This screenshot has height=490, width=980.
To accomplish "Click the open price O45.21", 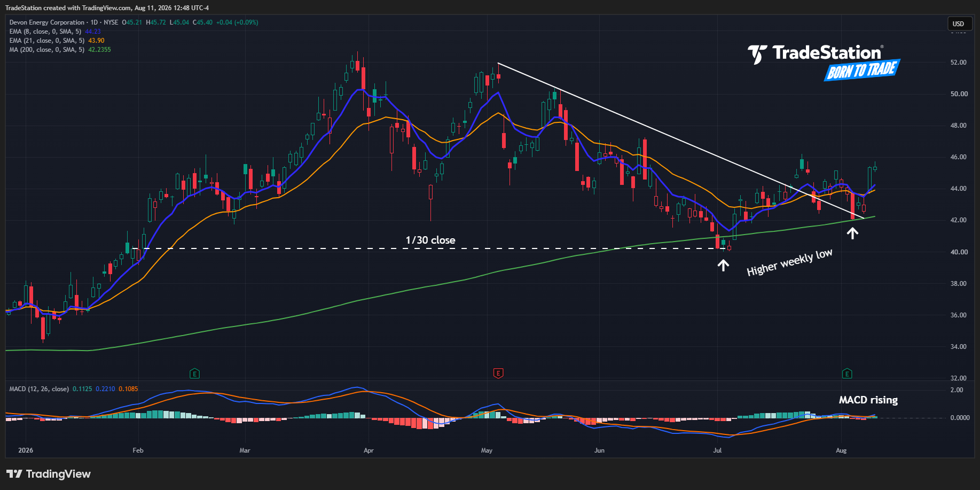I will (132, 22).
